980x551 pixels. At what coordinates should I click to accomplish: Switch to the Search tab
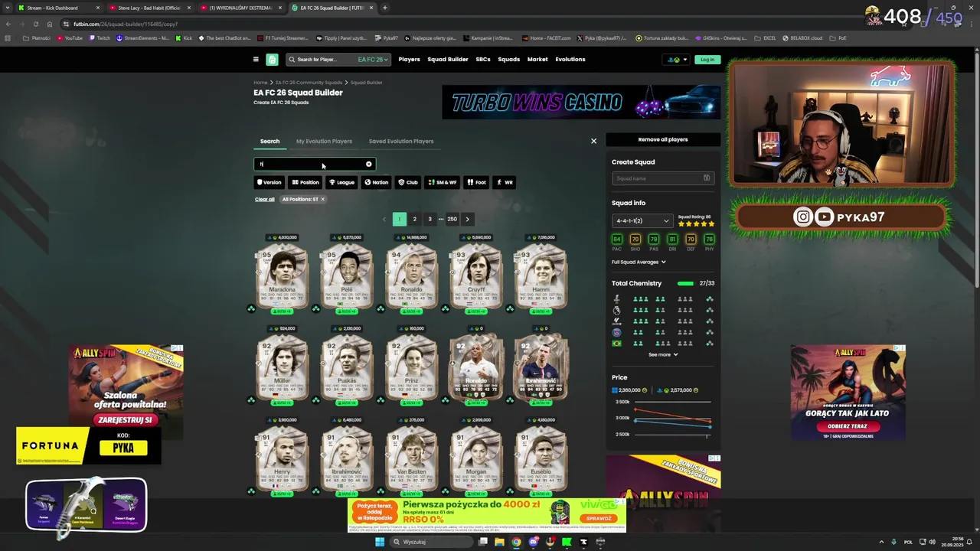pyautogui.click(x=269, y=141)
